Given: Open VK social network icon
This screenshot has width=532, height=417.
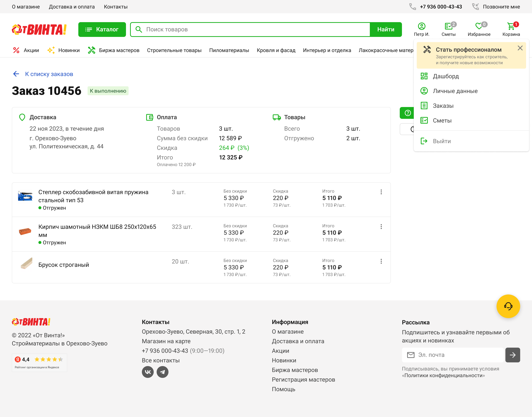Looking at the screenshot, I should coord(148,372).
